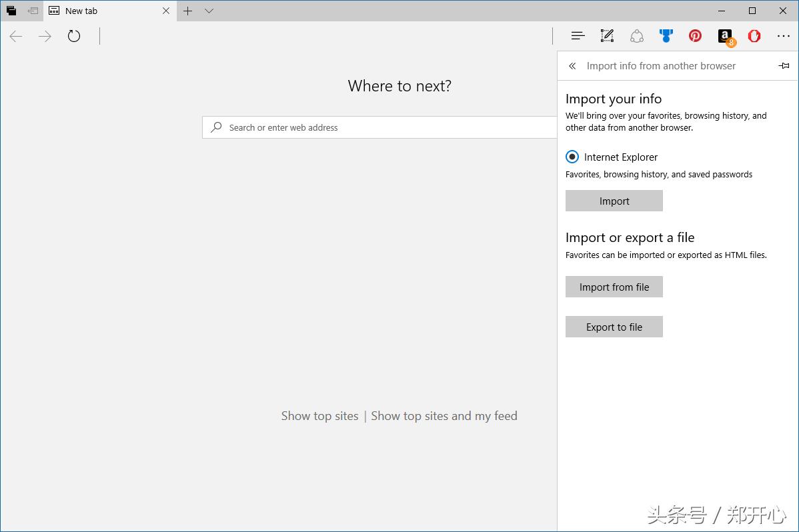799x532 pixels.
Task: Open the Hub from the toolbar
Action: coord(578,35)
